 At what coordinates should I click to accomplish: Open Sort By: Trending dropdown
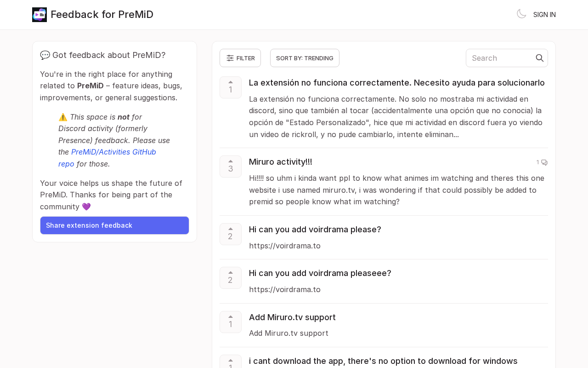click(x=305, y=58)
